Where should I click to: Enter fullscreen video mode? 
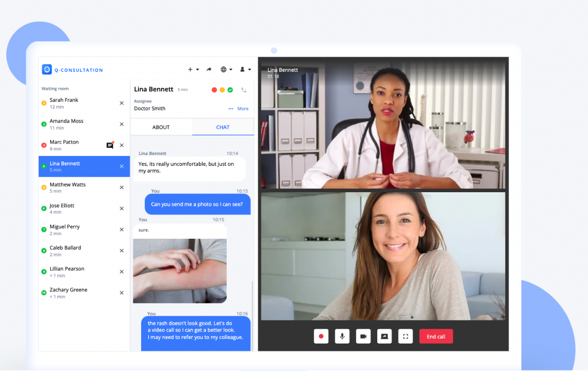point(406,336)
